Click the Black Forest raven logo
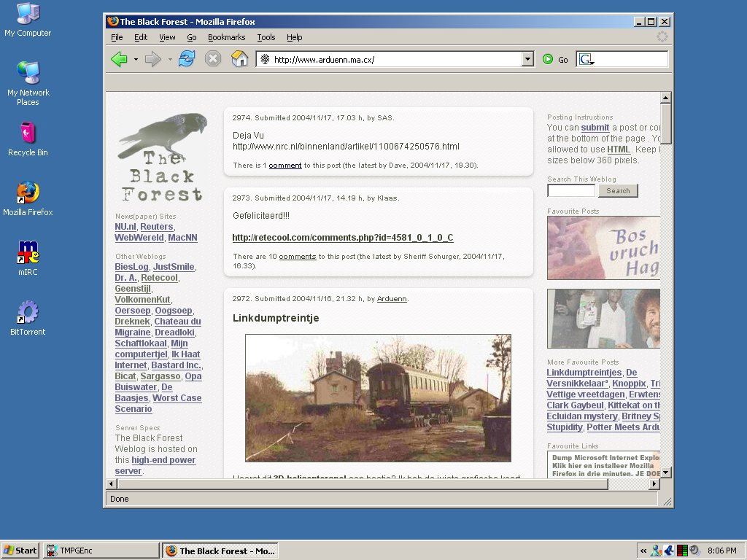 coord(162,157)
